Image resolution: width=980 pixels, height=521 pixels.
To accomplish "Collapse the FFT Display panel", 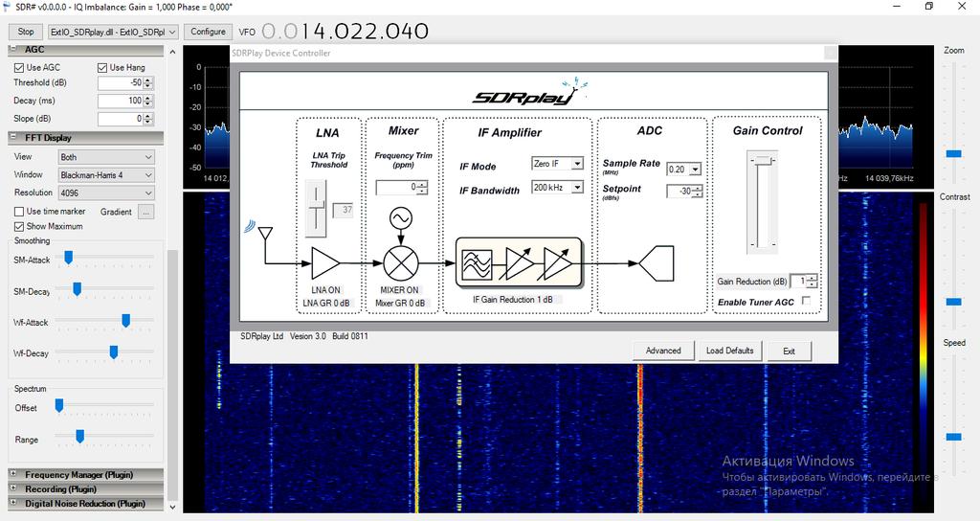I will [x=13, y=137].
